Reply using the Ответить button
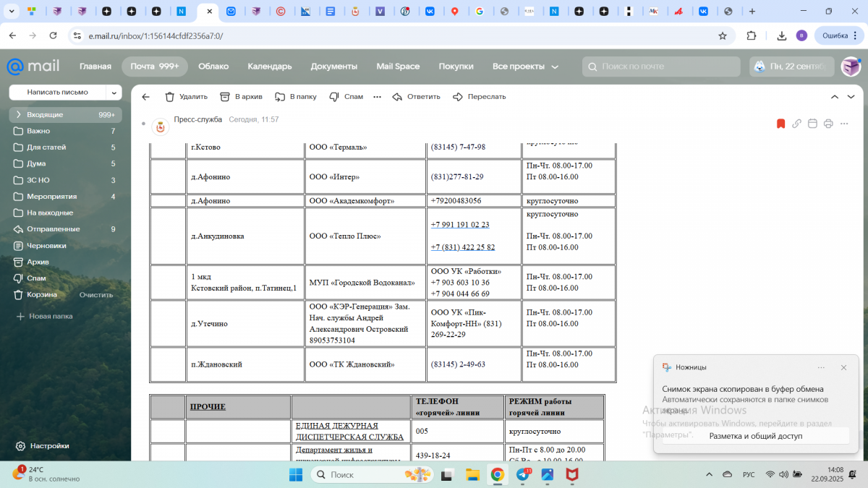The height and width of the screenshot is (488, 868). coord(416,97)
